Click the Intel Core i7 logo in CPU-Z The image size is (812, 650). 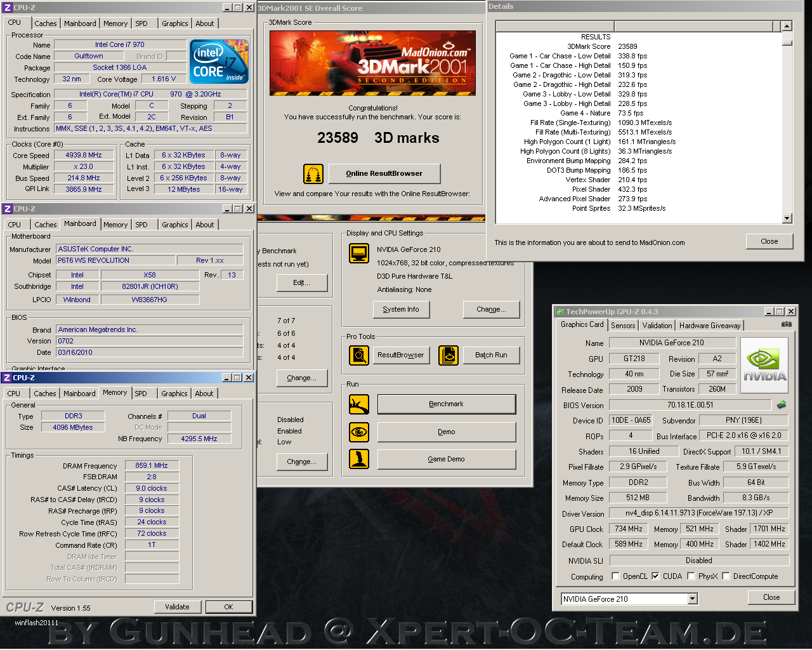(219, 62)
